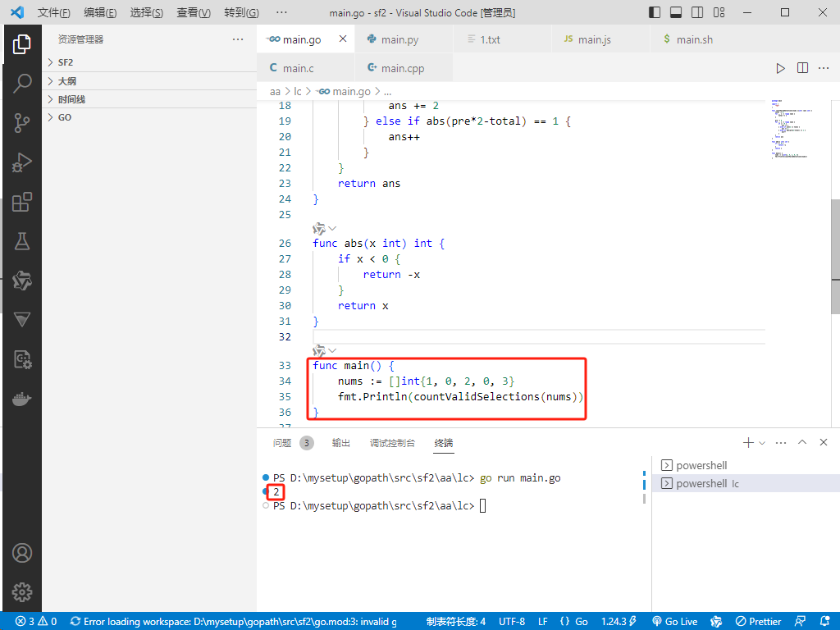The width and height of the screenshot is (840, 630).
Task: Start Go Live server from status bar
Action: [675, 622]
